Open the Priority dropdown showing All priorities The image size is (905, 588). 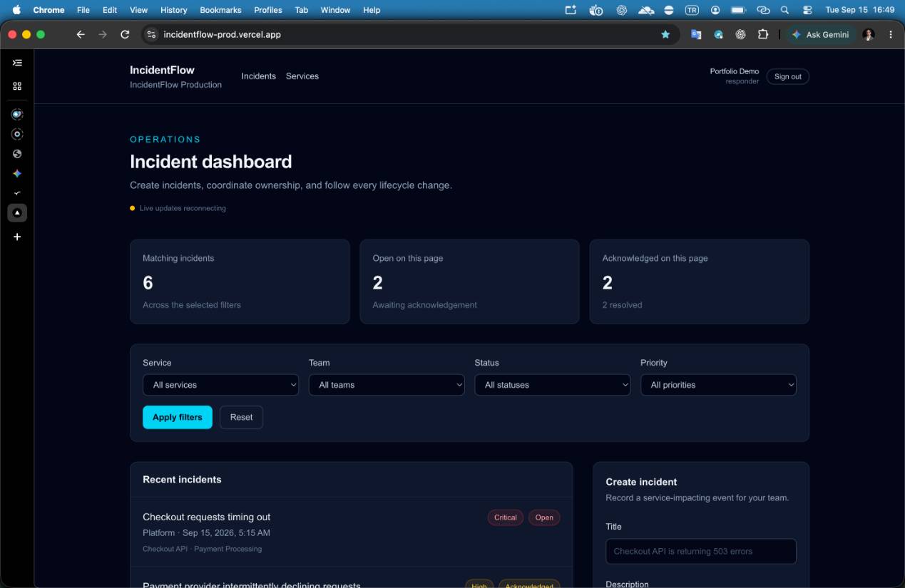[718, 385]
